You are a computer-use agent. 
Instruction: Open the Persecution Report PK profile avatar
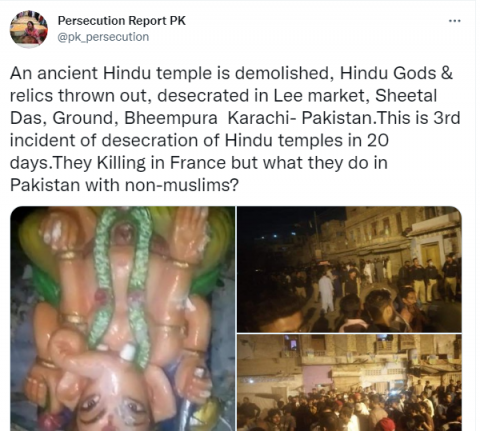click(x=29, y=29)
